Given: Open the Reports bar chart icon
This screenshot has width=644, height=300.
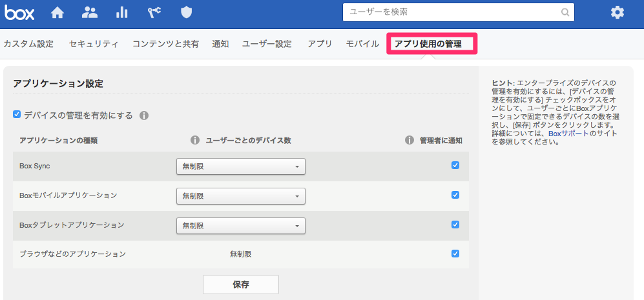Looking at the screenshot, I should tap(121, 12).
